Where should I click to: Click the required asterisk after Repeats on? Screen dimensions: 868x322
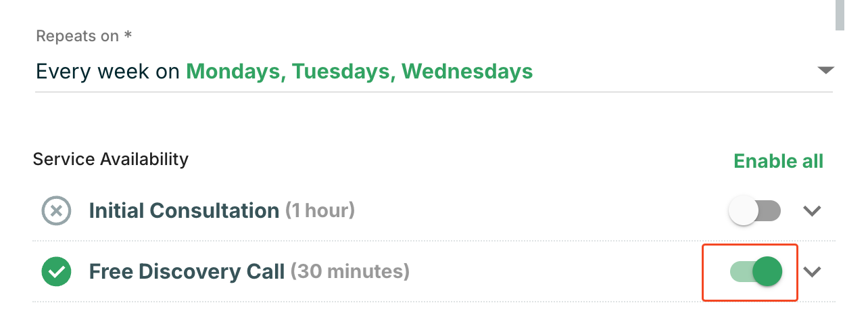pos(128,37)
